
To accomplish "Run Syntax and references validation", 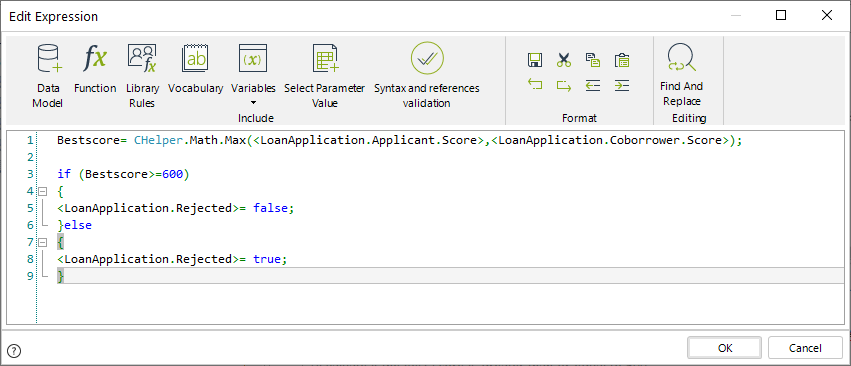I will [427, 76].
